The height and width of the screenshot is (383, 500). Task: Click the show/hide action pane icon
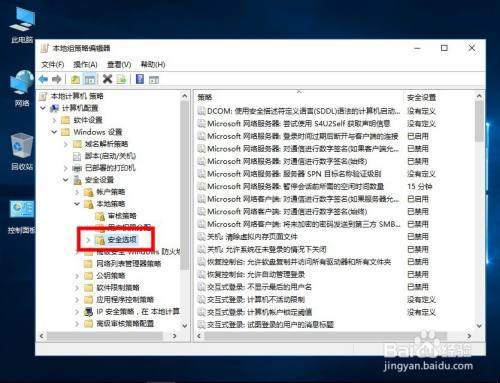pyautogui.click(x=154, y=80)
